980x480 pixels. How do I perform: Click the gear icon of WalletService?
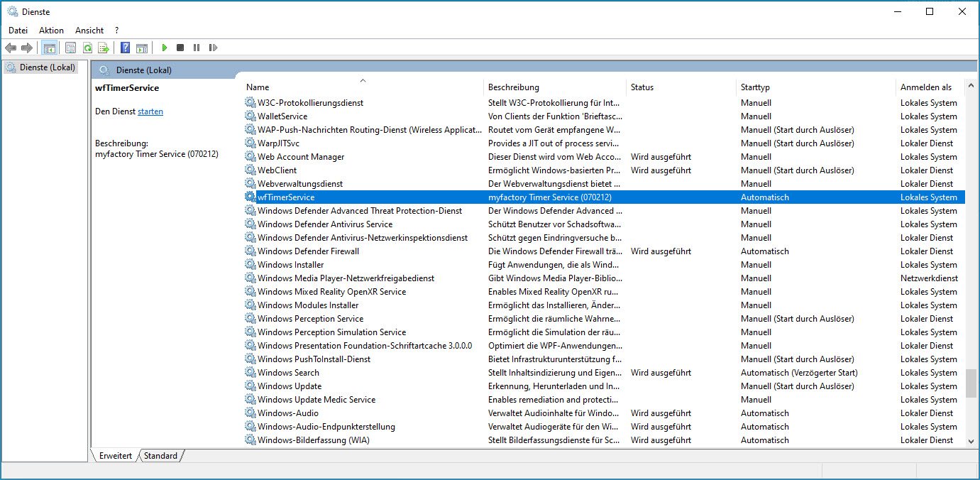click(x=250, y=116)
